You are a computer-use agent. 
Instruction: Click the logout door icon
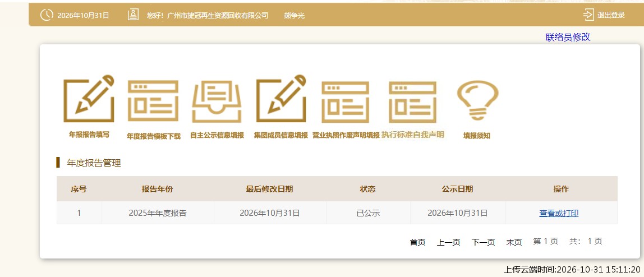pyautogui.click(x=588, y=15)
